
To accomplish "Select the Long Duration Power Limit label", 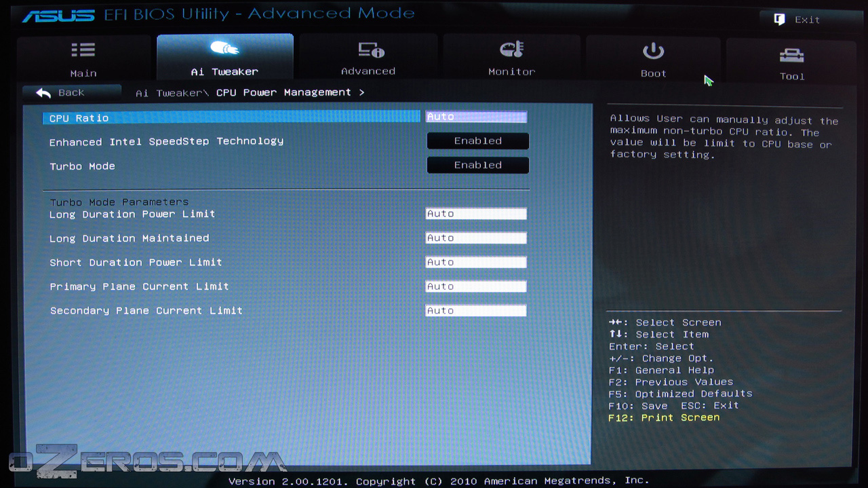I will coord(132,214).
